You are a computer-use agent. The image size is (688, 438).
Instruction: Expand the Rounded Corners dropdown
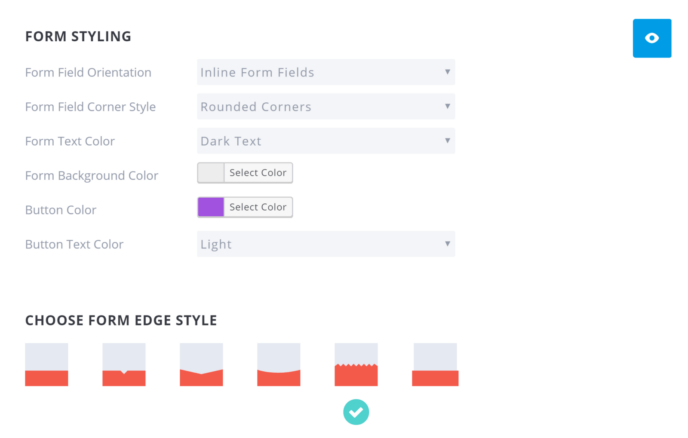coord(326,106)
